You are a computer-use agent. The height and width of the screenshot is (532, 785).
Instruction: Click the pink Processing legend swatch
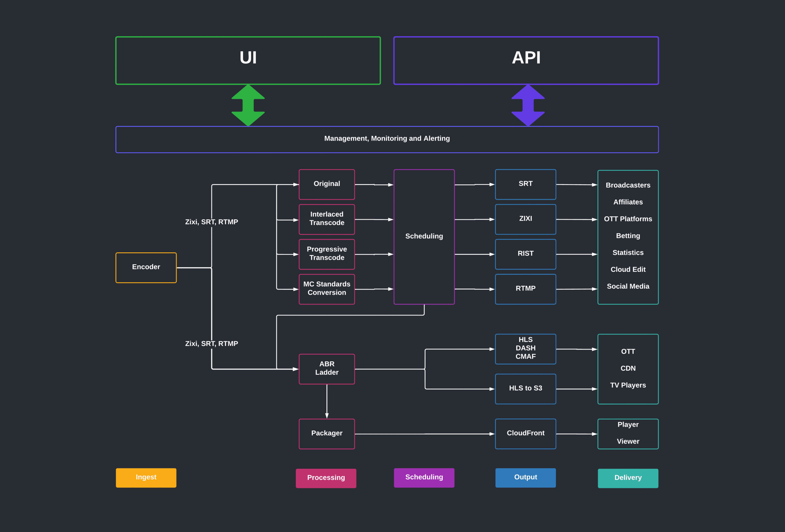[x=326, y=478]
